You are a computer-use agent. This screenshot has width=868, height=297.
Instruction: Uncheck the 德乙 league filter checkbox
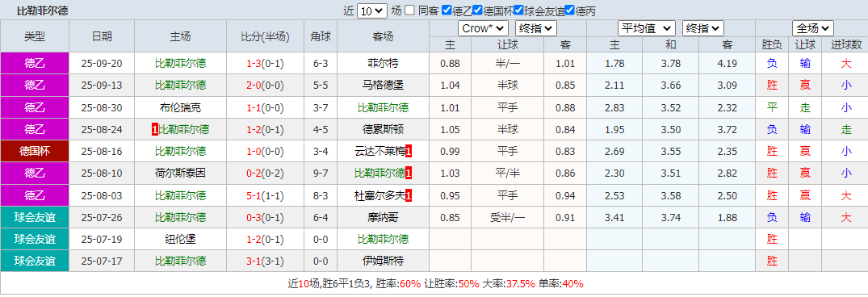click(447, 10)
